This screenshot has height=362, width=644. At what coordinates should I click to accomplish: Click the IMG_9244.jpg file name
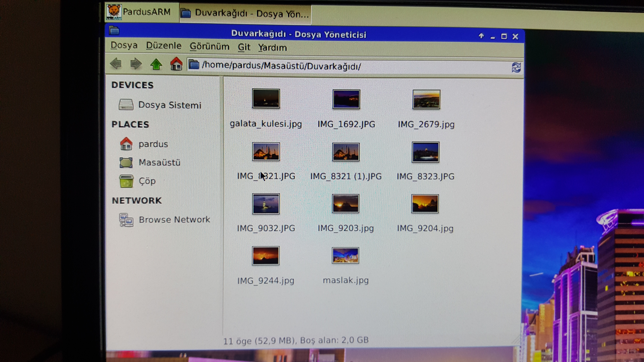tap(266, 281)
